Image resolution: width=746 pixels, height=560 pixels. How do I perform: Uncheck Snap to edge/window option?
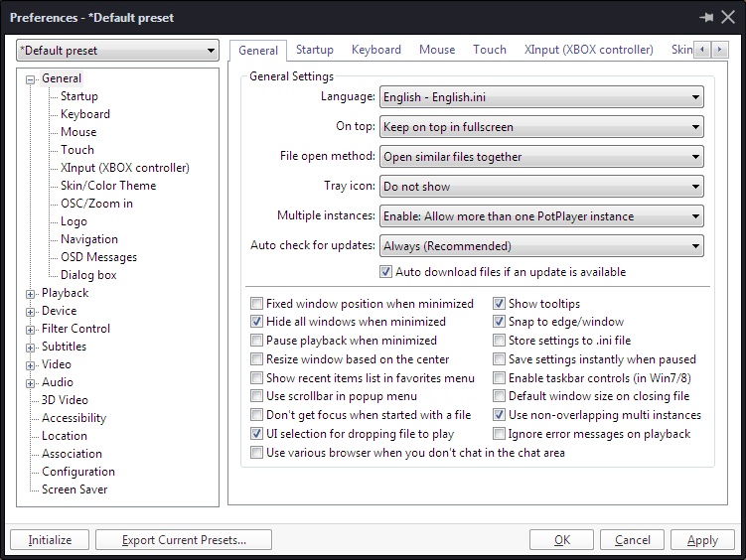point(500,322)
